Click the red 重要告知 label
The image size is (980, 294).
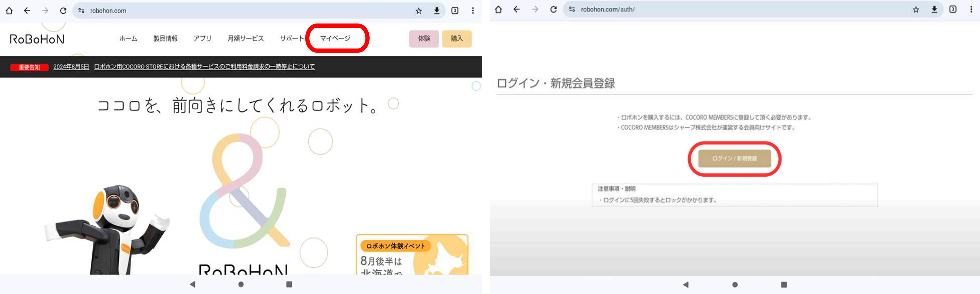point(29,67)
